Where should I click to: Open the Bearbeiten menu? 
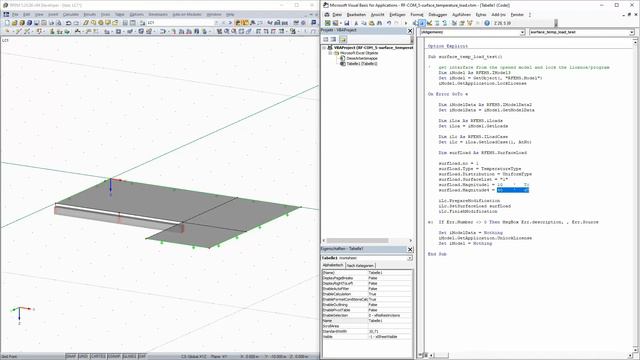pos(356,15)
